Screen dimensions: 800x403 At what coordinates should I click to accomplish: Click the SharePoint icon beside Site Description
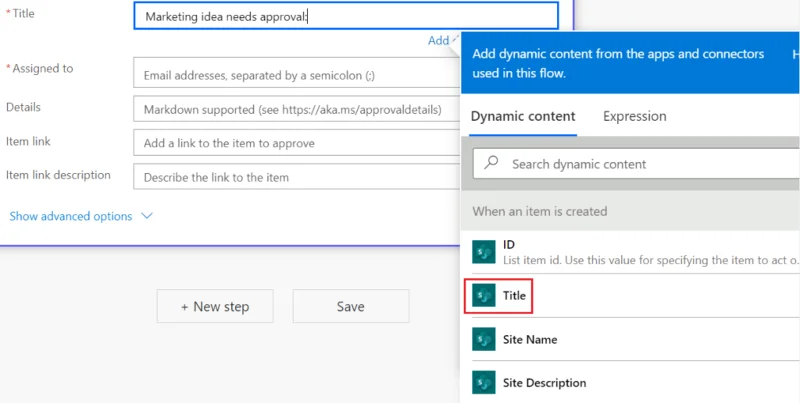[484, 383]
